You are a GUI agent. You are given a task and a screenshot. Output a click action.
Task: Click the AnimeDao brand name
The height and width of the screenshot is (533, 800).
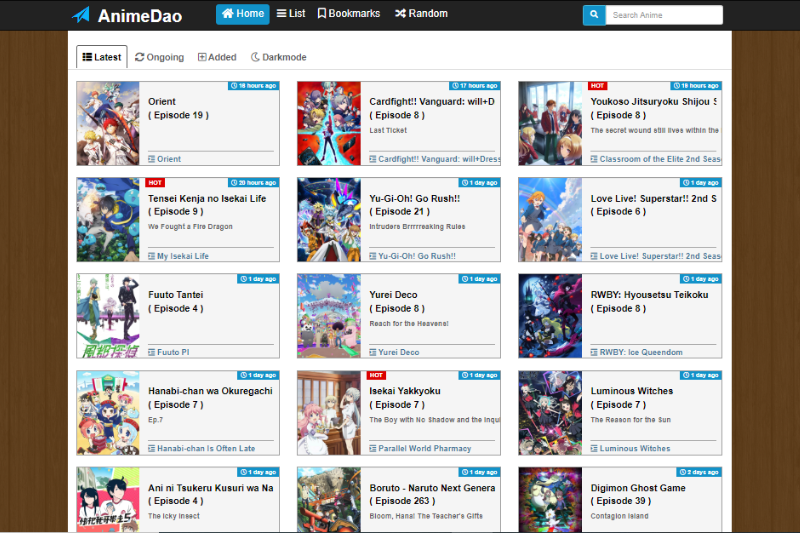pyautogui.click(x=140, y=16)
